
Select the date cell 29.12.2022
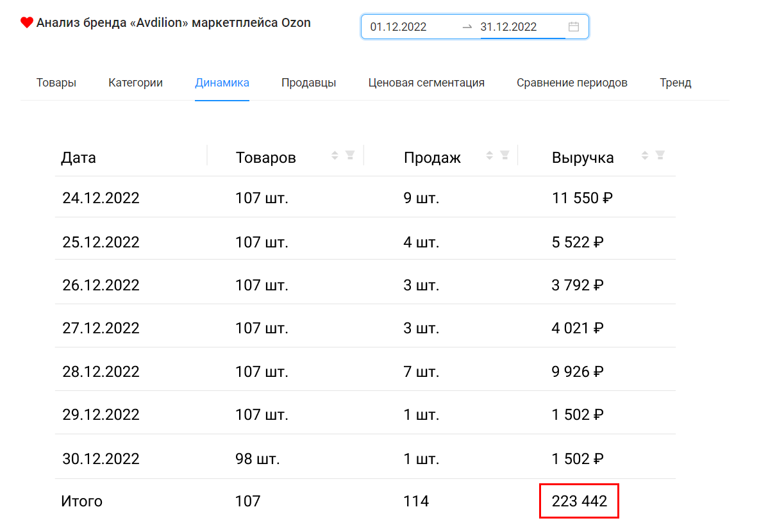(x=101, y=415)
